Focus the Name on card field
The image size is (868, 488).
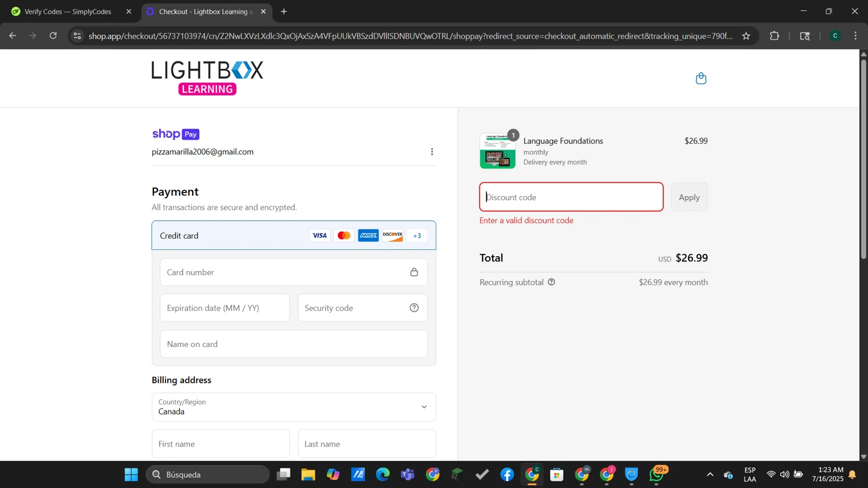tap(294, 344)
